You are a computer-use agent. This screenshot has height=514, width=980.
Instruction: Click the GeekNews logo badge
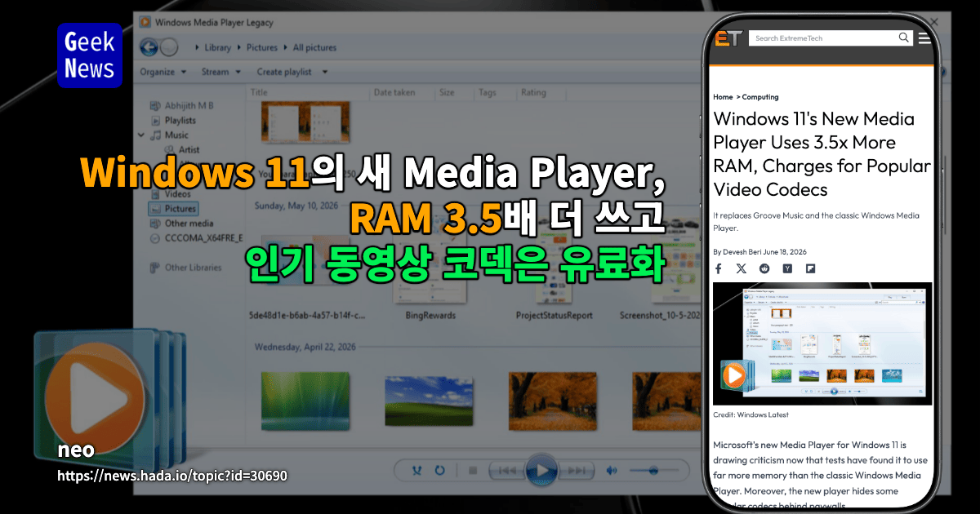coord(90,55)
